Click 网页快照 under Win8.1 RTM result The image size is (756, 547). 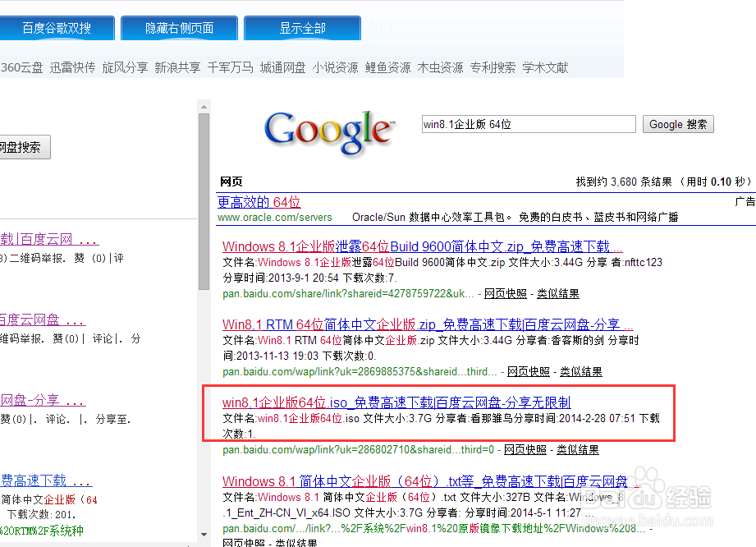click(529, 371)
